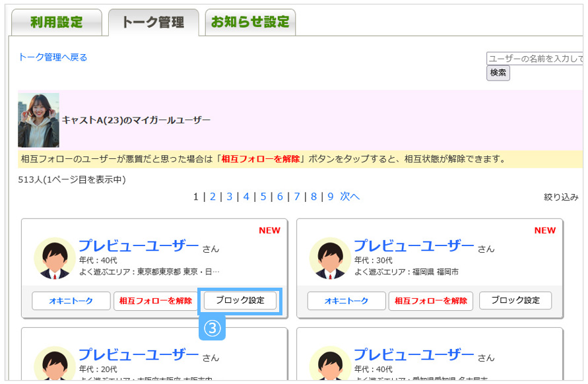Click avatar icon of the 20代 Osaka user

click(54, 363)
